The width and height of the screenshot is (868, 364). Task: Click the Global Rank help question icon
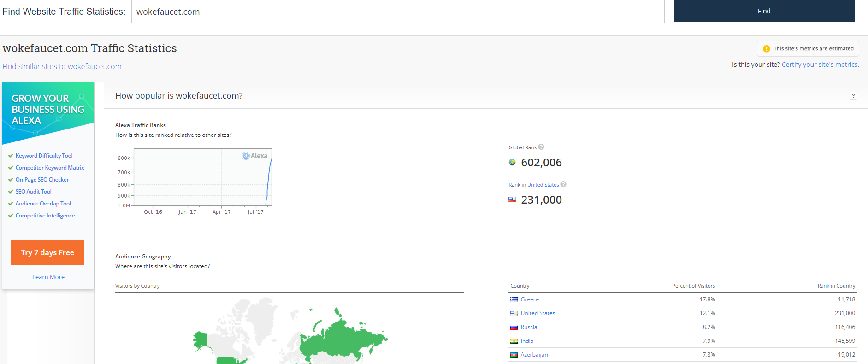coord(541,147)
